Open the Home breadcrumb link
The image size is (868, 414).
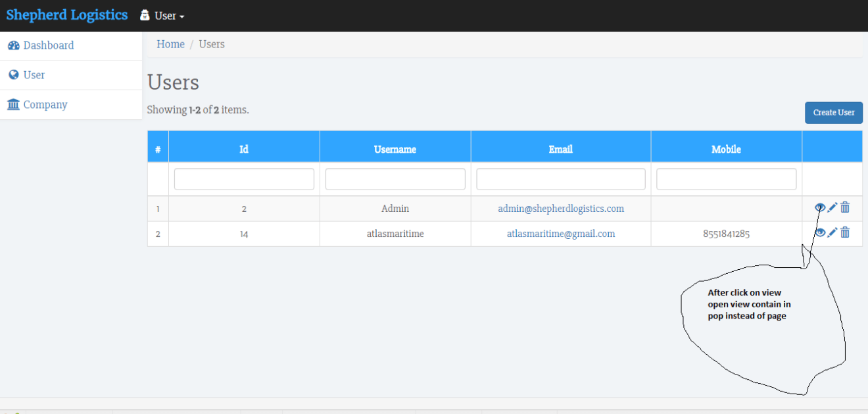tap(170, 43)
